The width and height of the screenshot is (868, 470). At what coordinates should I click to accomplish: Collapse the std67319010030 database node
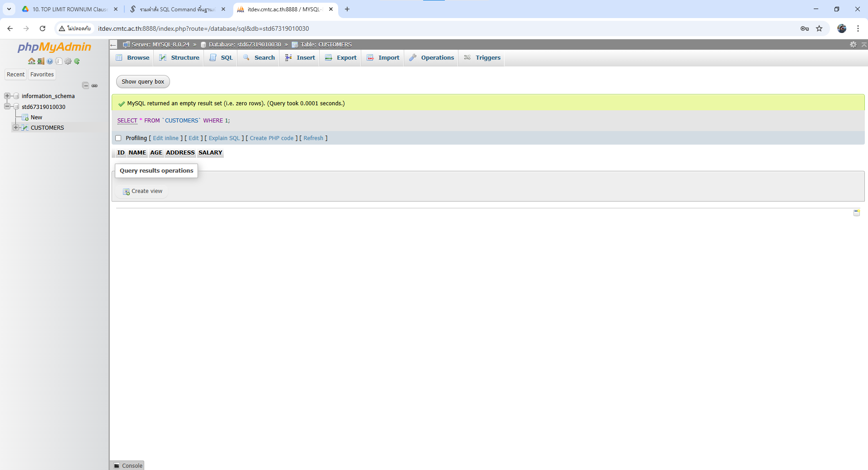click(7, 107)
